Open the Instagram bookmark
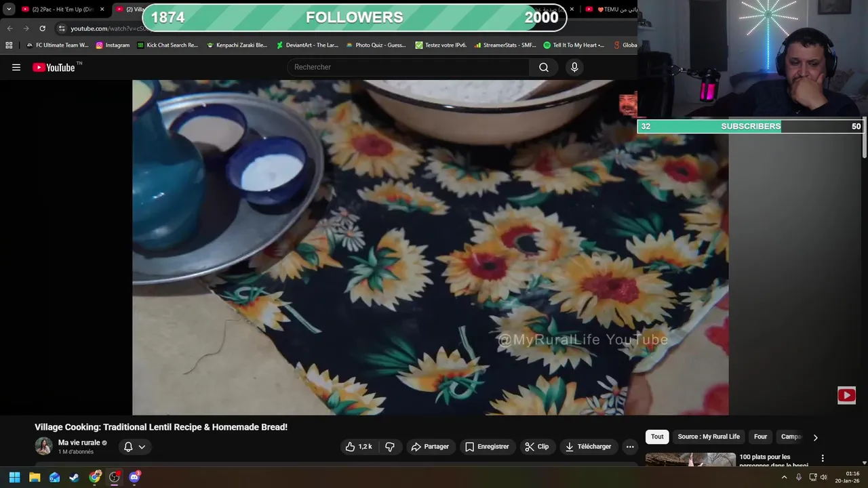This screenshot has height=488, width=868. (x=113, y=45)
